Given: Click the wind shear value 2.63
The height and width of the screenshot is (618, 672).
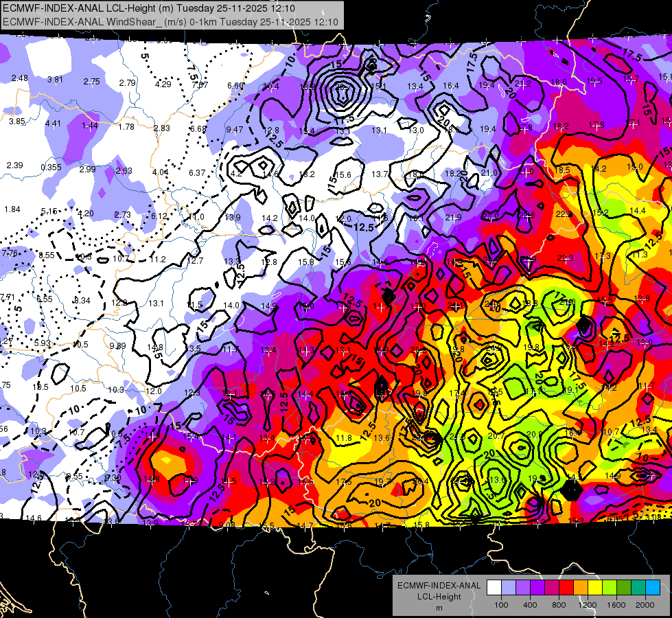Looking at the screenshot, I should [124, 171].
